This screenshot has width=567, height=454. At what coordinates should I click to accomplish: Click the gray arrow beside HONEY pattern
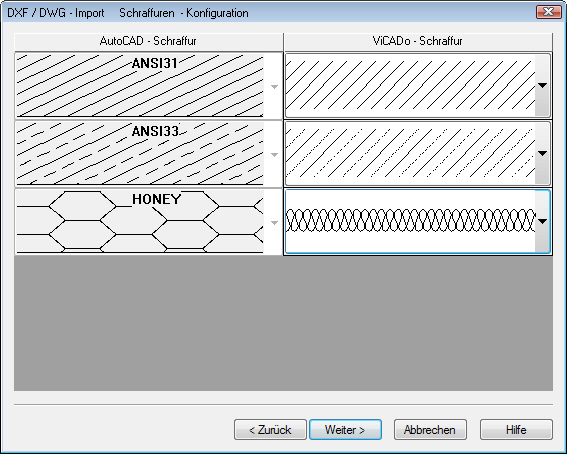pos(274,223)
